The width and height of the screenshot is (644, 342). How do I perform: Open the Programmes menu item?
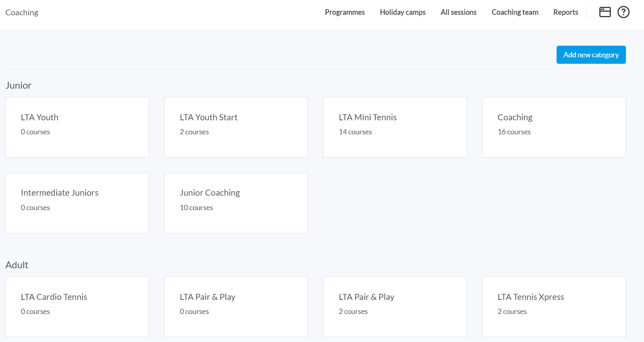pos(344,12)
